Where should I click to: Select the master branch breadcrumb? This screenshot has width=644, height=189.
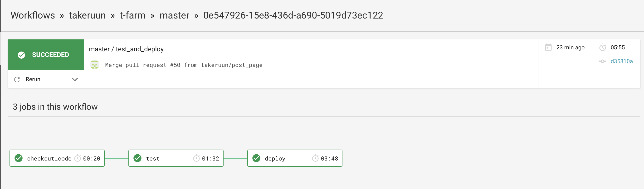click(x=174, y=15)
